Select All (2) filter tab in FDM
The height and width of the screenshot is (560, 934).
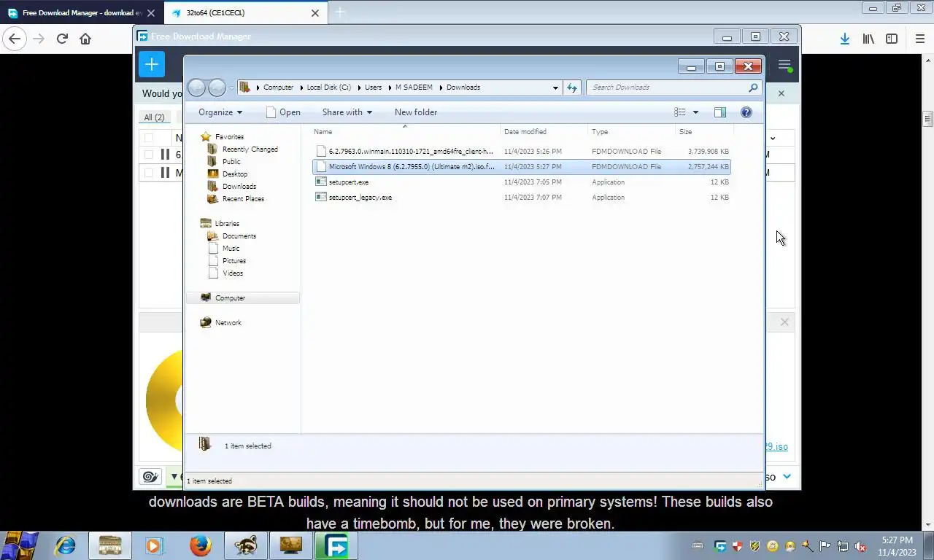click(x=154, y=117)
